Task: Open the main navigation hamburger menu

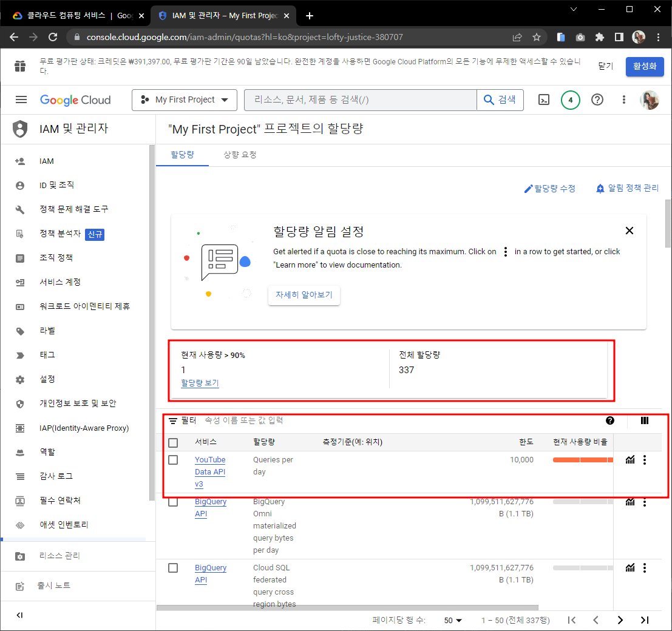Action: coord(21,100)
